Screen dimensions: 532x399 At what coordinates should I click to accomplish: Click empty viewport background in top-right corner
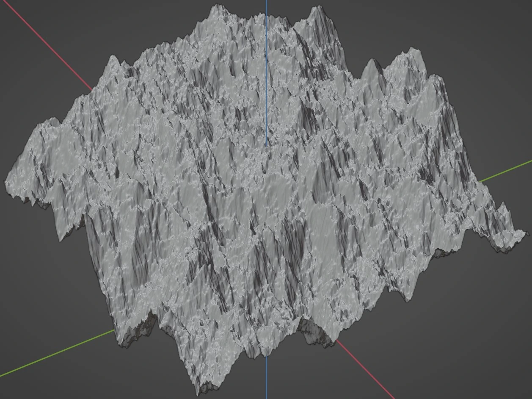(487, 25)
